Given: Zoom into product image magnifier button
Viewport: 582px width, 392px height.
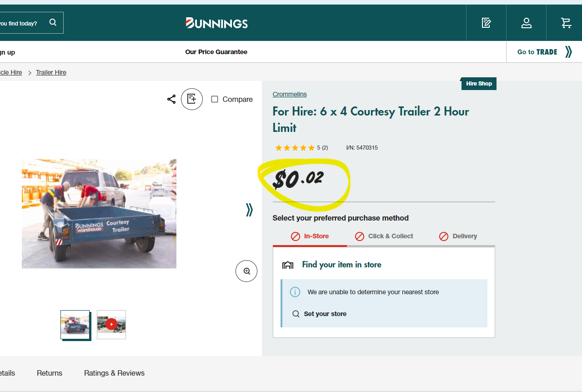Looking at the screenshot, I should click(246, 271).
